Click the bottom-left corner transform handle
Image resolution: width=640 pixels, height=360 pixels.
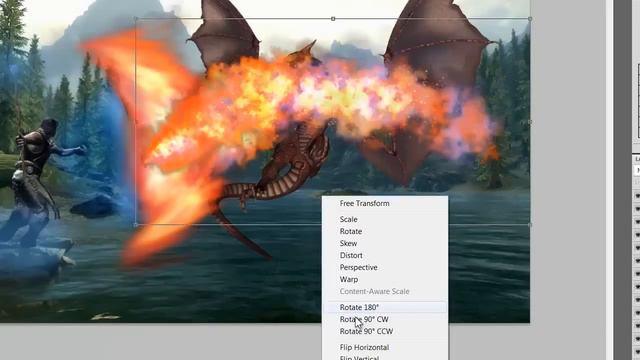[136, 224]
